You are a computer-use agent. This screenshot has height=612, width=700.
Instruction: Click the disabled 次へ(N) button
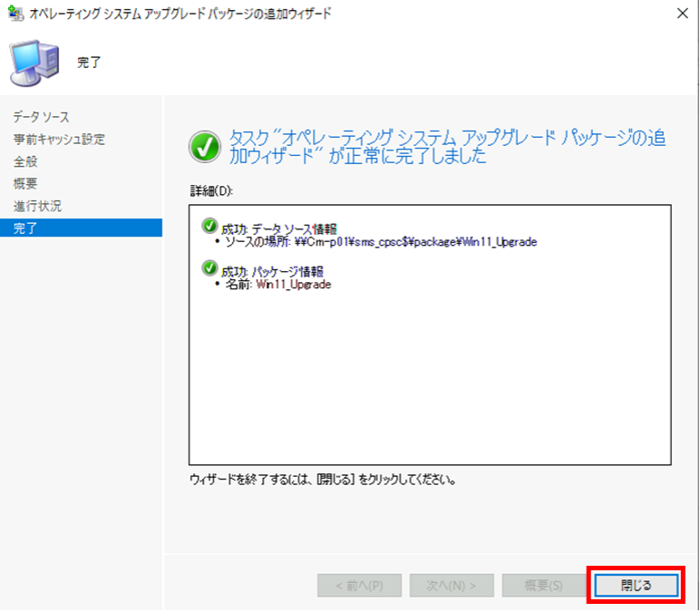click(x=452, y=585)
